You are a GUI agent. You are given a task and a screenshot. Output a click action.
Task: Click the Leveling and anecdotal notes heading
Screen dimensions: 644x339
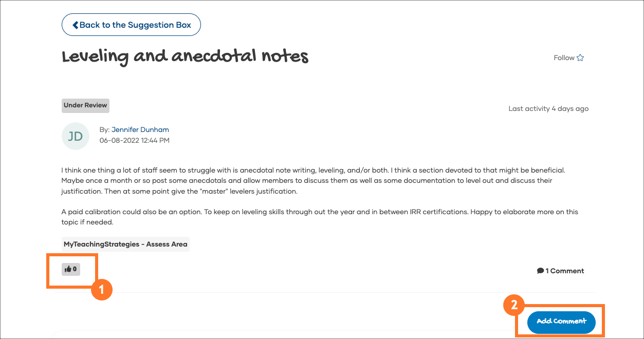point(185,56)
